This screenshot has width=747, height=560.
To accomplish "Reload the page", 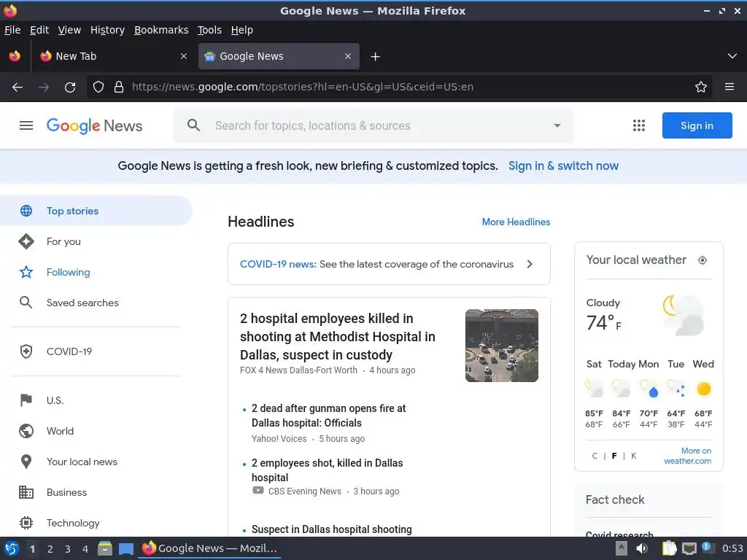I will tap(70, 87).
